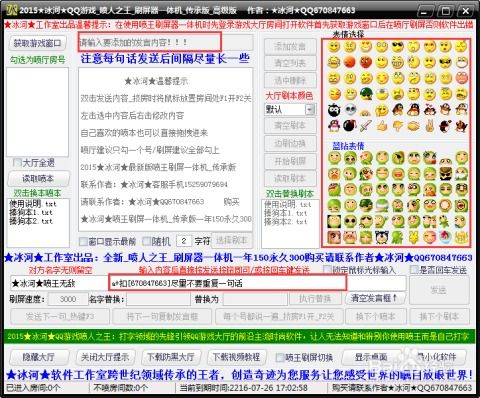Screen dimensions: 480x398
Task: Click the 下载视频教程 button
Action: coord(236,357)
